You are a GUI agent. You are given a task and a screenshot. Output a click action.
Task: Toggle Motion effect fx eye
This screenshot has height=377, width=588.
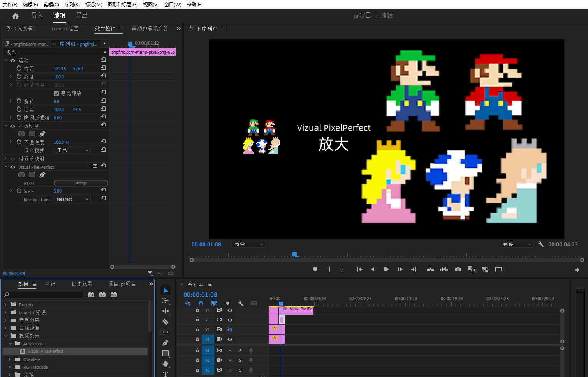click(13, 60)
